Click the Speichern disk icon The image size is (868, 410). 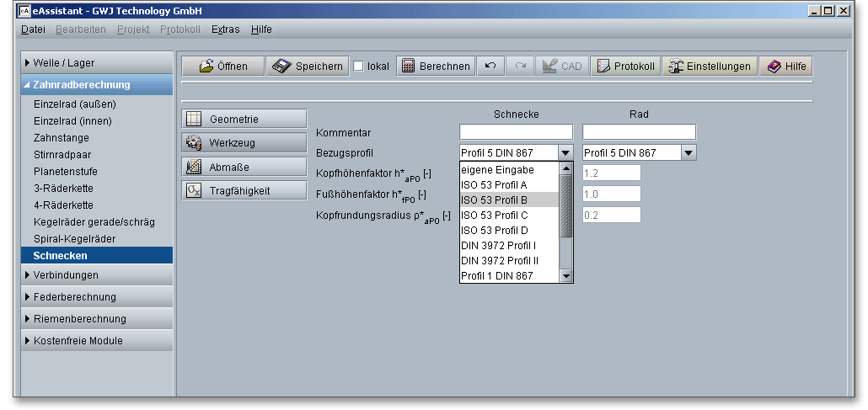pos(281,67)
